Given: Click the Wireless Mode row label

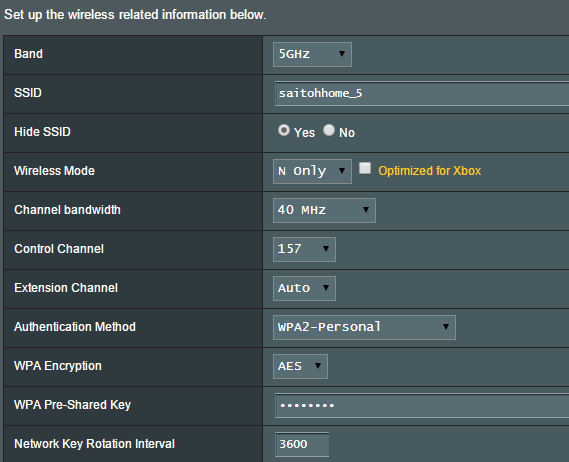Looking at the screenshot, I should click(x=54, y=171).
